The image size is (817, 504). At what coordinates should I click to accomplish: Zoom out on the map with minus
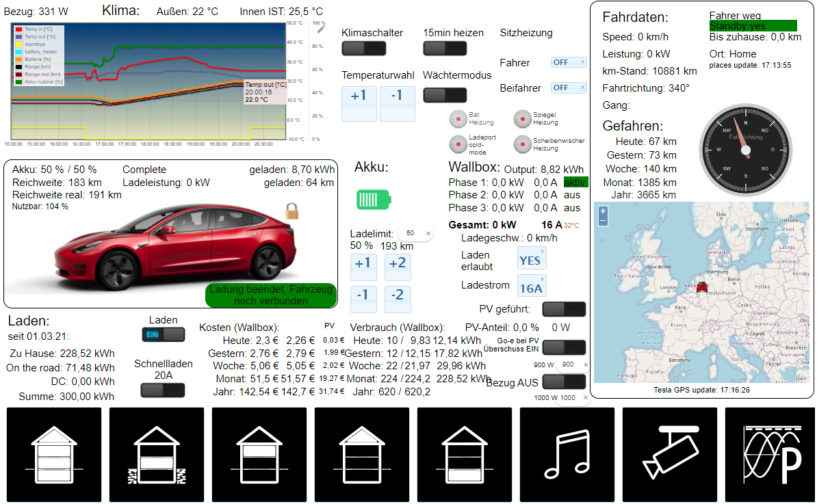(604, 221)
